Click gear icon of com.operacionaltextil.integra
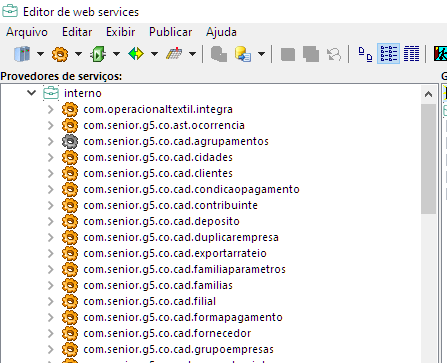This screenshot has width=447, height=363. [x=70, y=109]
